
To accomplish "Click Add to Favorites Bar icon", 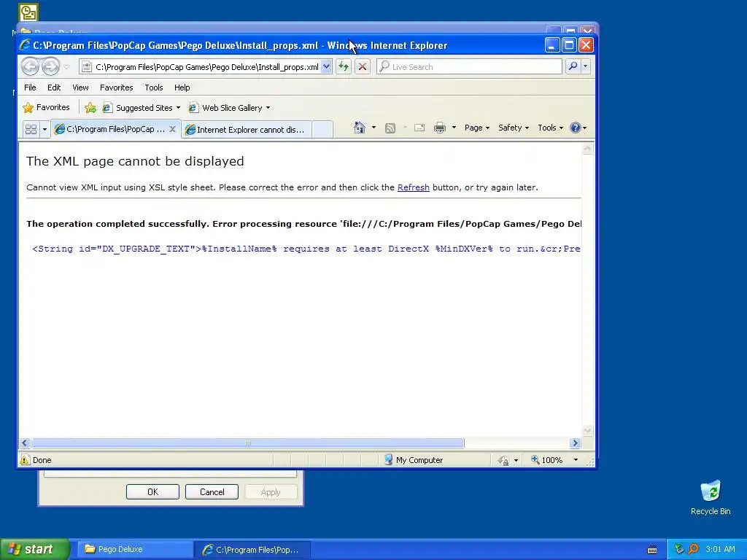I will (x=90, y=108).
